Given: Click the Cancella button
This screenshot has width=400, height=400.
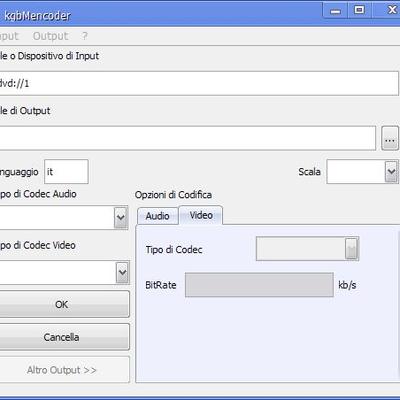Looking at the screenshot, I should (64, 337).
